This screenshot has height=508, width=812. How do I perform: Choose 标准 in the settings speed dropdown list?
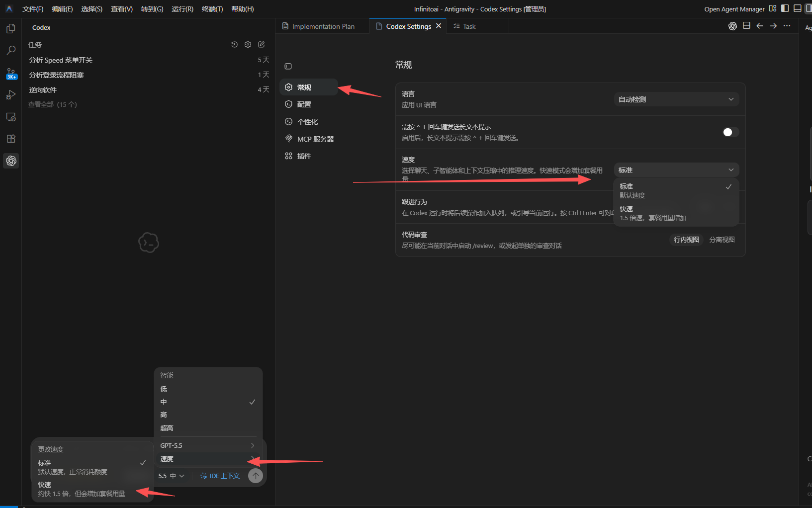click(676, 191)
